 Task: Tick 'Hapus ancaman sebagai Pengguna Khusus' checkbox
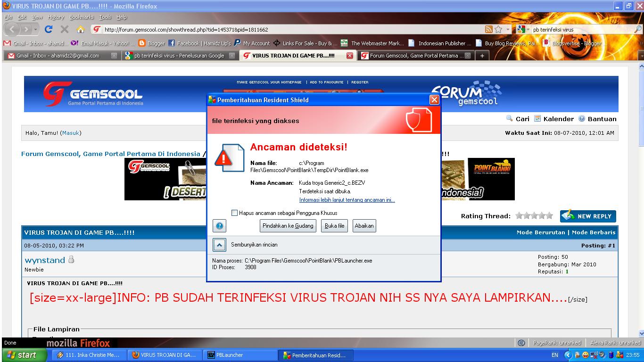click(x=234, y=213)
